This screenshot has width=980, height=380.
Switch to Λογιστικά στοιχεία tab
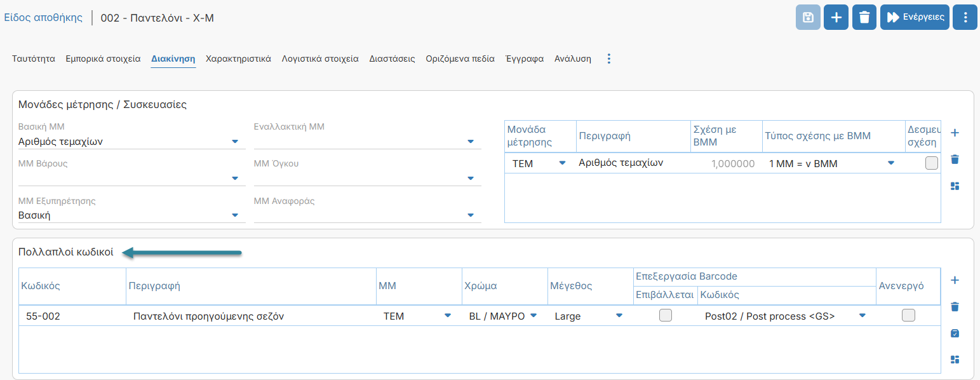coord(320,58)
